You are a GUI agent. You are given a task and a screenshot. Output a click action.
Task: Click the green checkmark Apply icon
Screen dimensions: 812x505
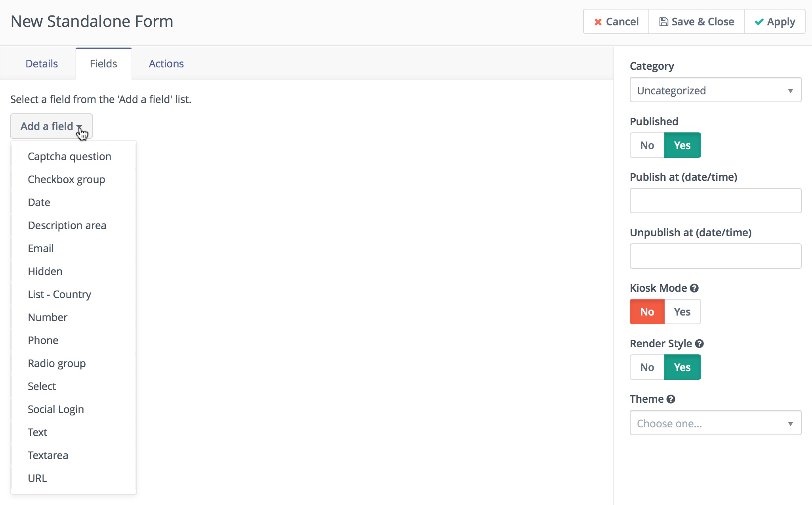tap(759, 22)
